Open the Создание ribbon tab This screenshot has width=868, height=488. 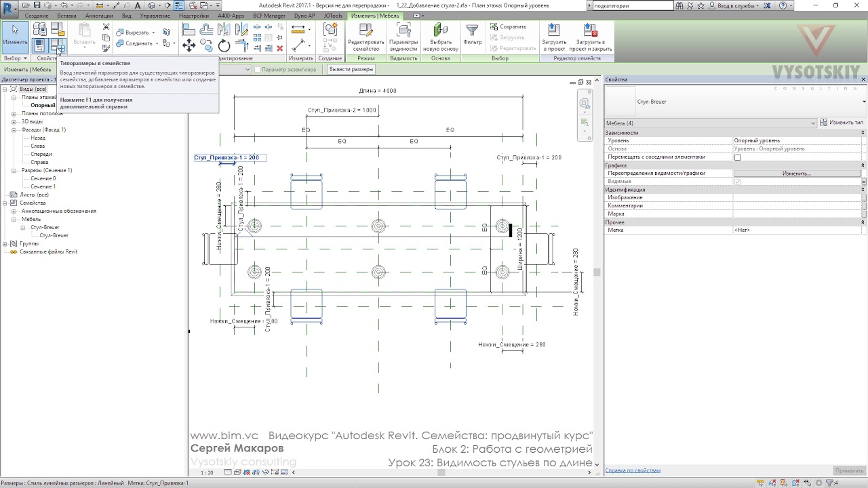pos(36,16)
